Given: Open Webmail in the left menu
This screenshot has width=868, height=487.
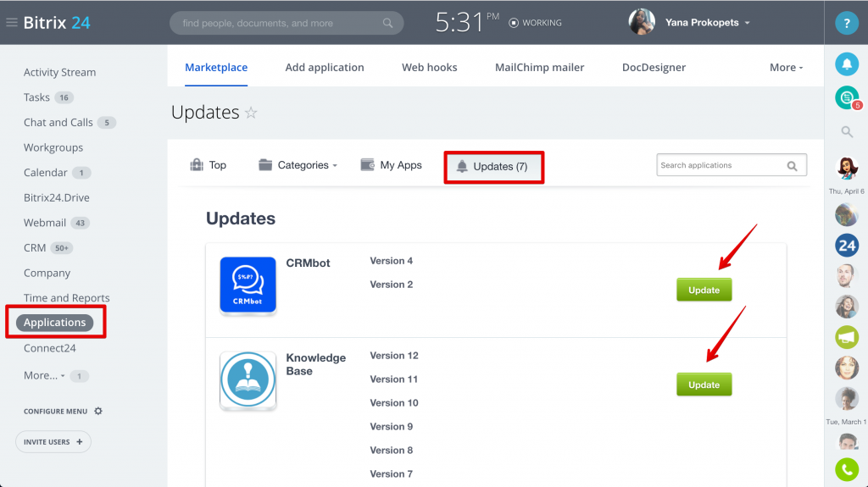Looking at the screenshot, I should [45, 223].
